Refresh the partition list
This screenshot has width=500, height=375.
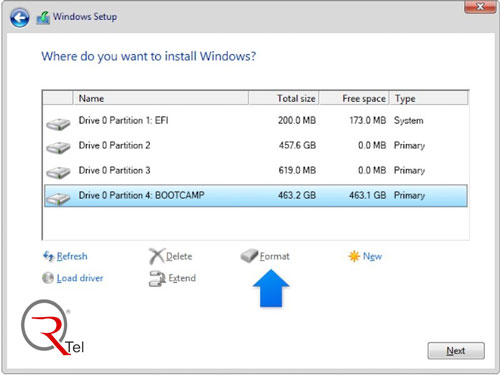click(x=72, y=256)
